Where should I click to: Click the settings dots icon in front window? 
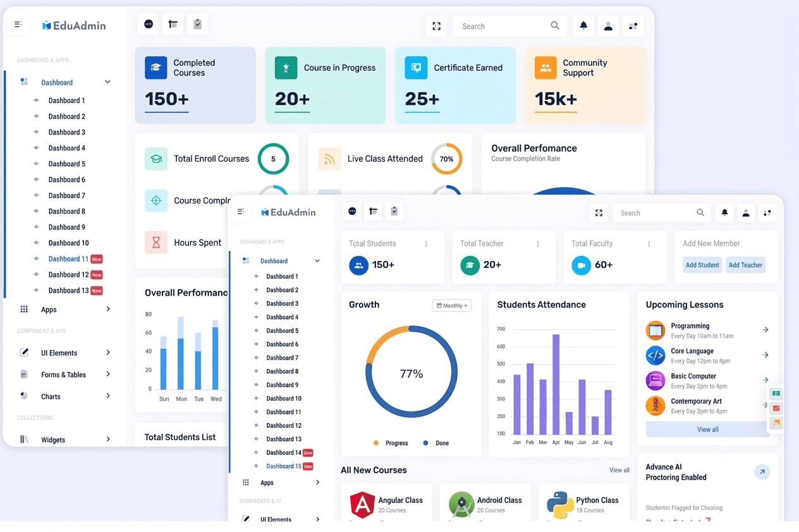coord(767,213)
